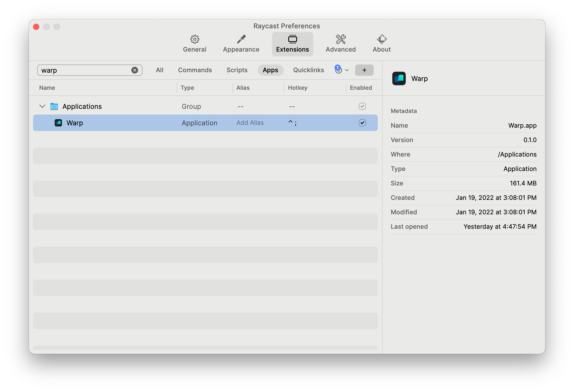Click the plus add button
The image size is (574, 392).
364,70
